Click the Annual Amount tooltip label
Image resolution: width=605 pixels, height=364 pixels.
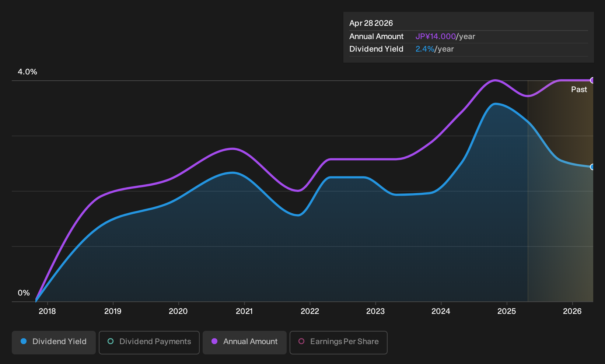[x=376, y=36]
